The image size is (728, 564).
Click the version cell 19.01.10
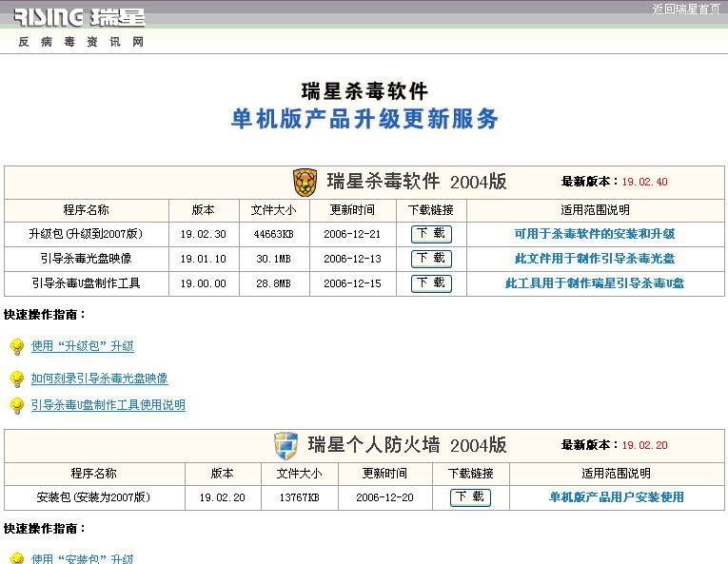click(204, 259)
